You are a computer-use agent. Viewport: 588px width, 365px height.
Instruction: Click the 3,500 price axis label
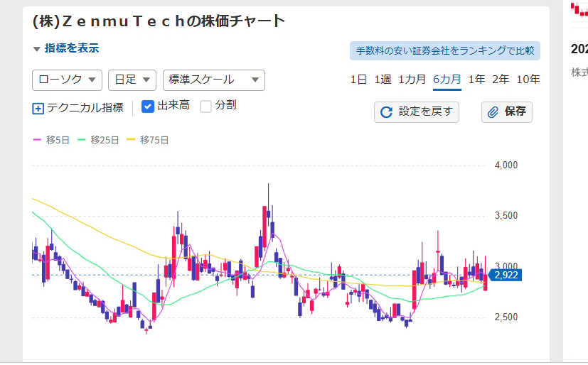pyautogui.click(x=506, y=216)
